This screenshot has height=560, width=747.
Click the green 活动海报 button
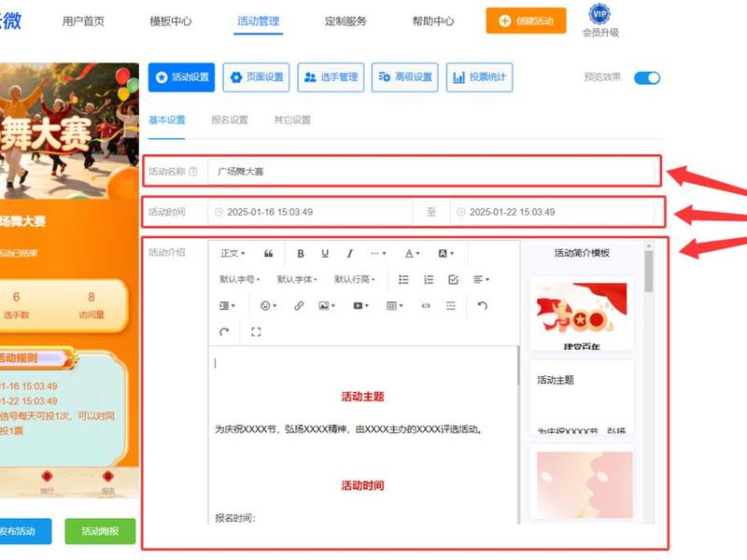point(100,531)
